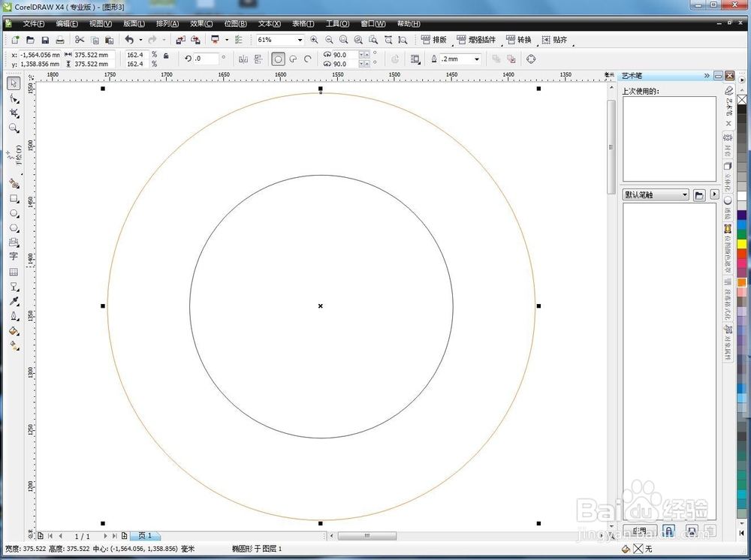Image resolution: width=751 pixels, height=560 pixels.
Task: Open the 效果(C) menu
Action: coord(201,24)
